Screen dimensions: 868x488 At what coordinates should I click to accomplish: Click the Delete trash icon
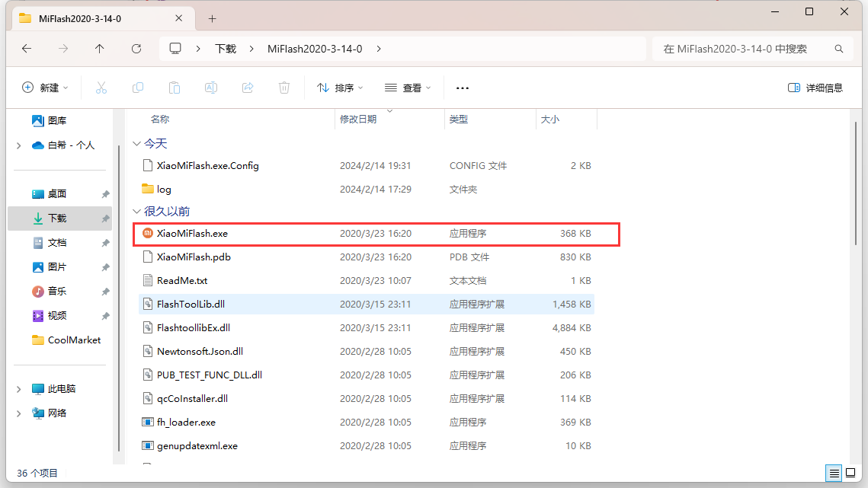point(284,88)
